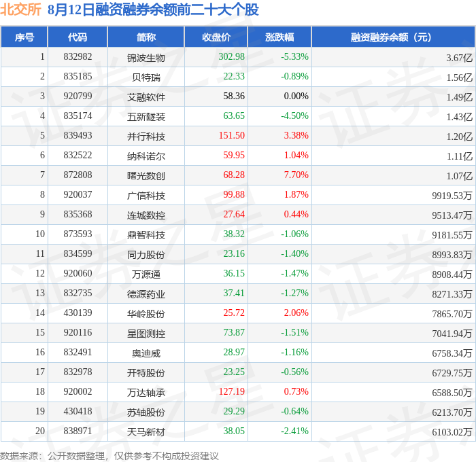Click the 序号 column header
476x462 pixels.
tap(24, 37)
